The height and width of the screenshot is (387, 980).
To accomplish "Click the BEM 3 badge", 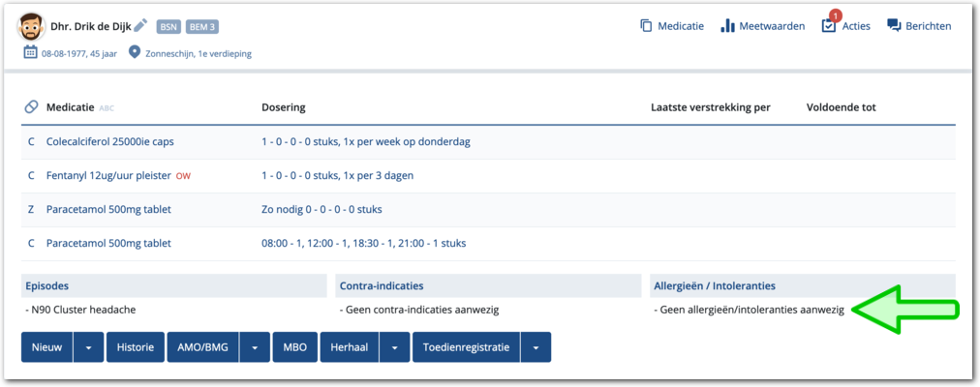I will pyautogui.click(x=202, y=26).
